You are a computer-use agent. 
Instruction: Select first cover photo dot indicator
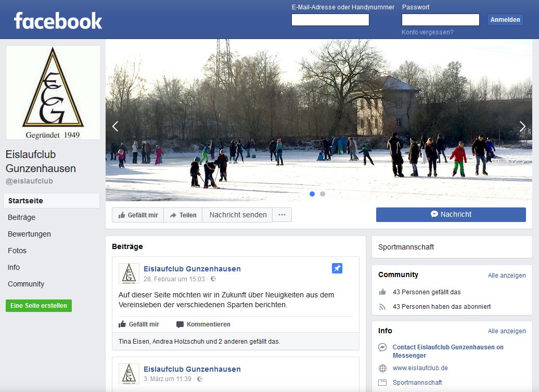coord(312,194)
